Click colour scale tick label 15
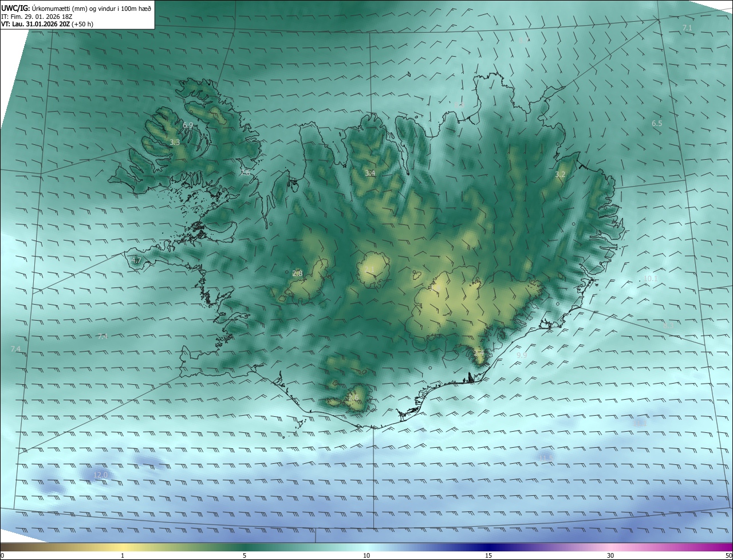Screen dimensions: 733x560 [488, 555]
